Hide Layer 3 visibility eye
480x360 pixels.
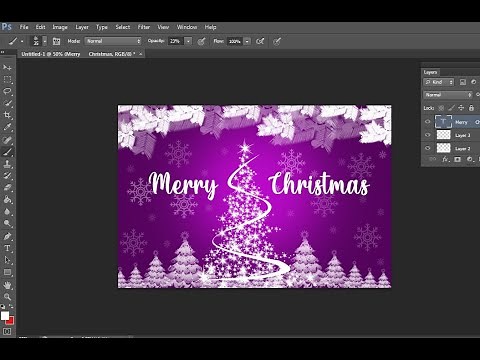click(428, 135)
